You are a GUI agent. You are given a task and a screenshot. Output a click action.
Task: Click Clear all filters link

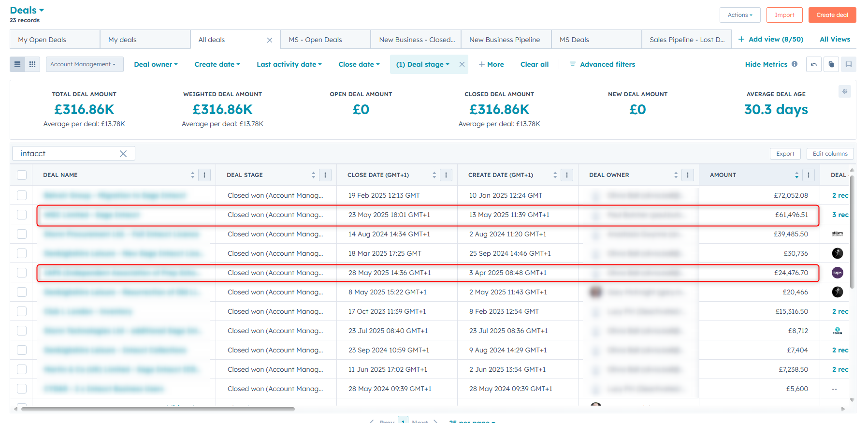click(535, 64)
